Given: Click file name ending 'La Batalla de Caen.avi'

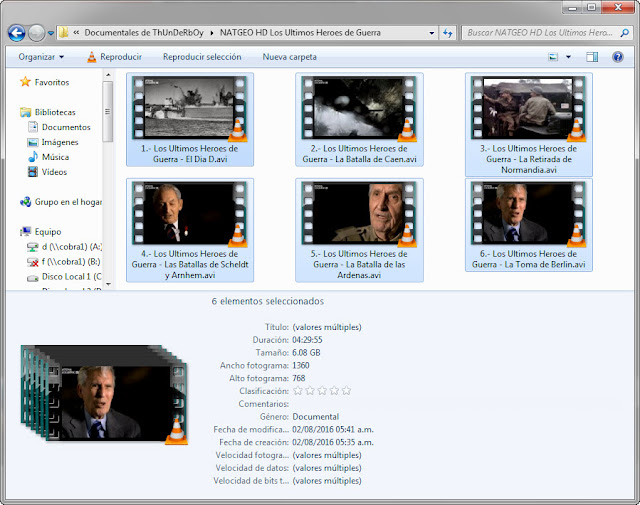Looking at the screenshot, I should click(359, 154).
